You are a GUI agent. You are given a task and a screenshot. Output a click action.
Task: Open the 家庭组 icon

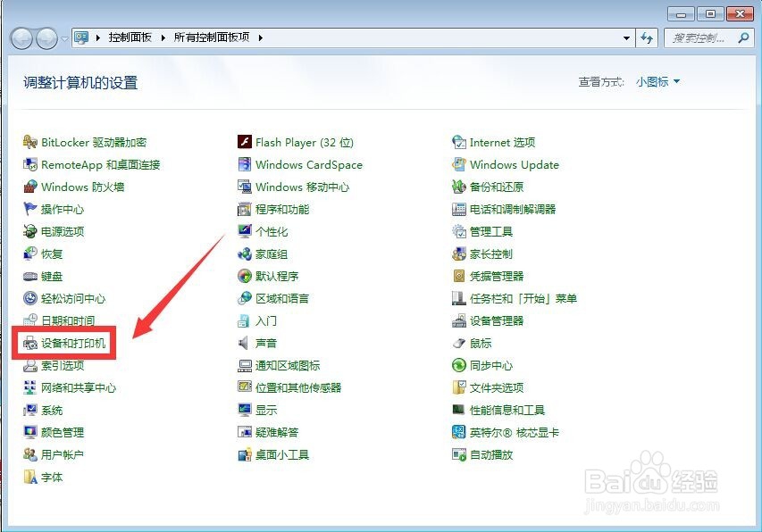pos(245,254)
